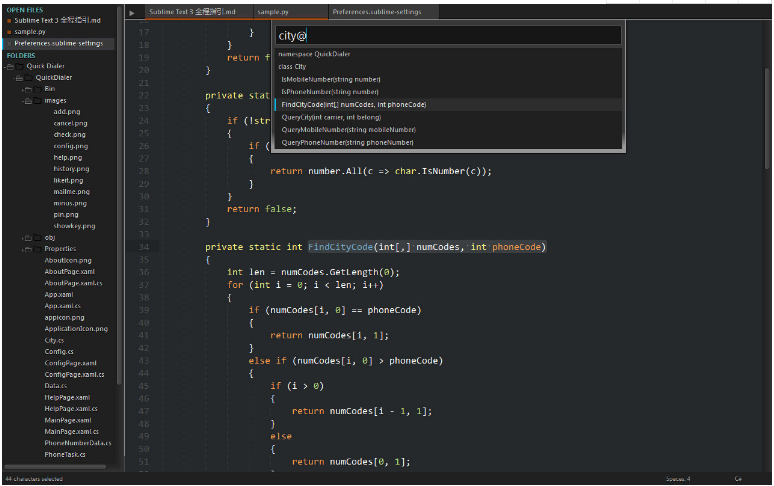Switch to the Sublime Text 3 .md tab
The height and width of the screenshot is (486, 774).
[x=190, y=13]
